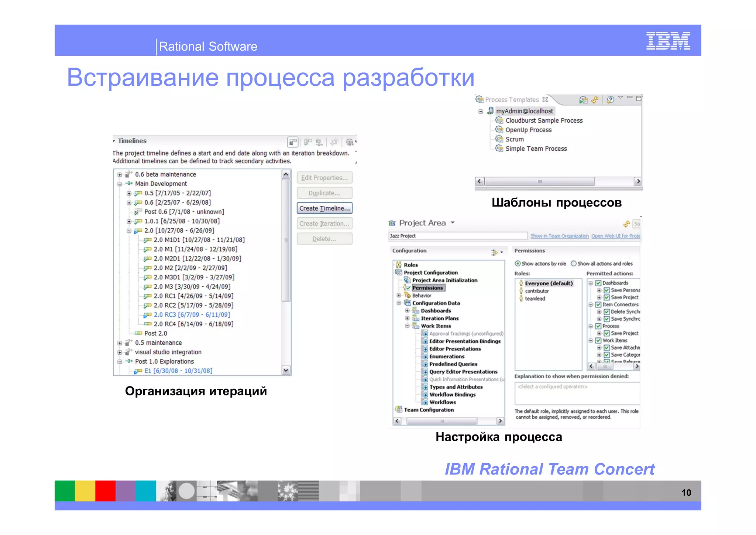Viewport: 756px width, 535px height.
Task: Click Create Iteration... button
Action: tap(324, 223)
